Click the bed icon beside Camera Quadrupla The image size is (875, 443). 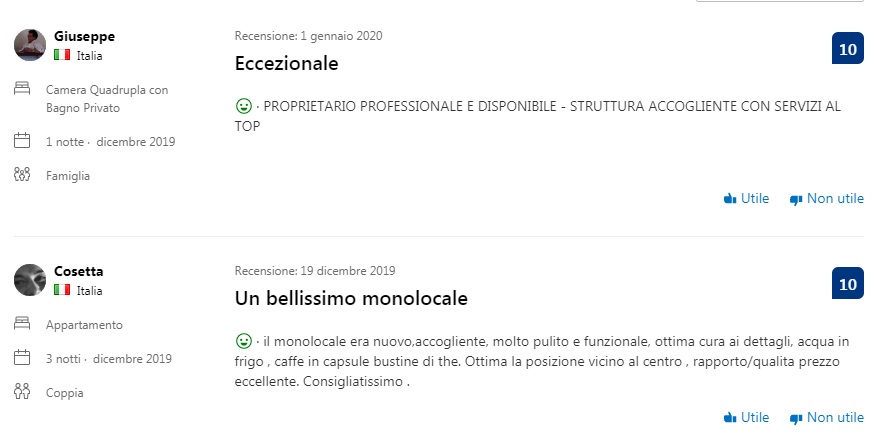coord(22,88)
